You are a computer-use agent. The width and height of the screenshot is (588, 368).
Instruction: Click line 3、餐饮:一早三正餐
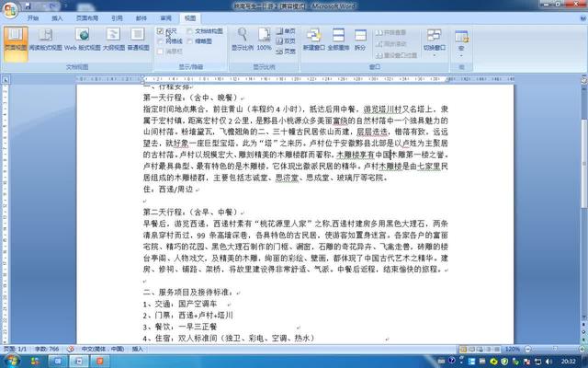[180, 327]
